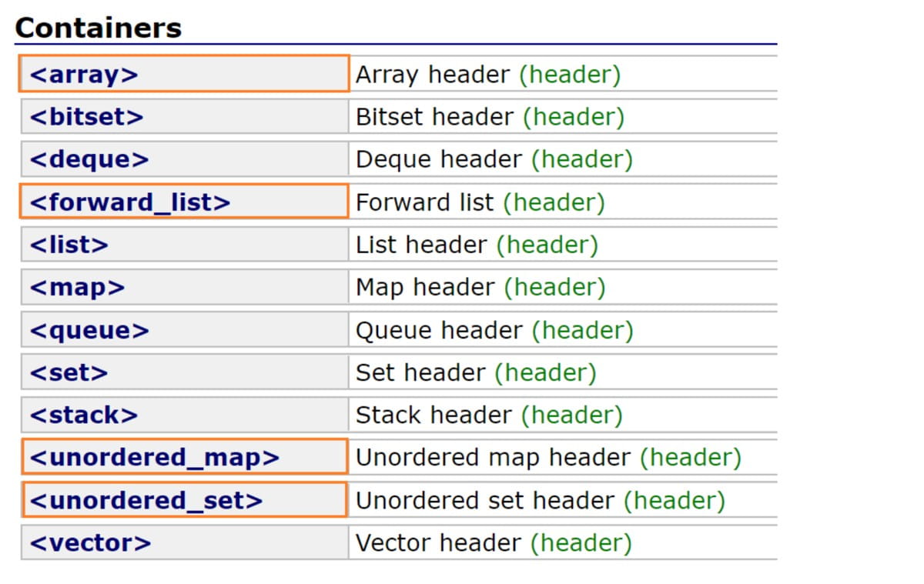This screenshot has width=924, height=584.
Task: Open the <unordered_set> header link
Action: pyautogui.click(x=146, y=500)
